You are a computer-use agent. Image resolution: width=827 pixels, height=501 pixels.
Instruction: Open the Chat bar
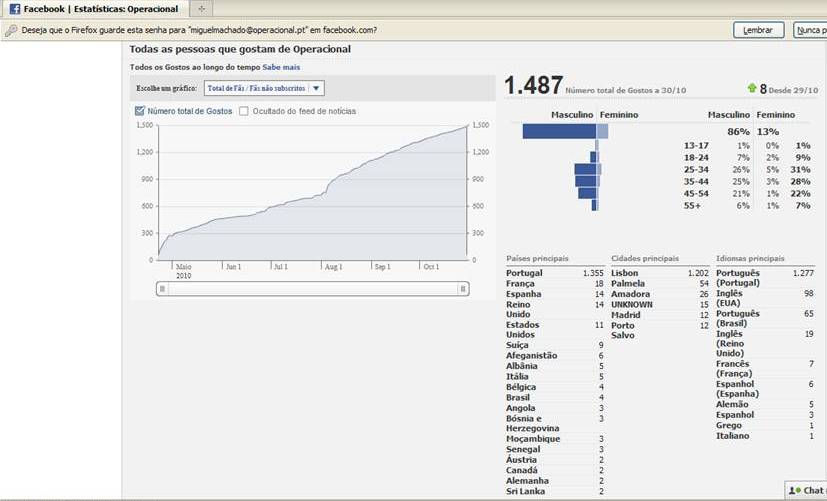[806, 490]
